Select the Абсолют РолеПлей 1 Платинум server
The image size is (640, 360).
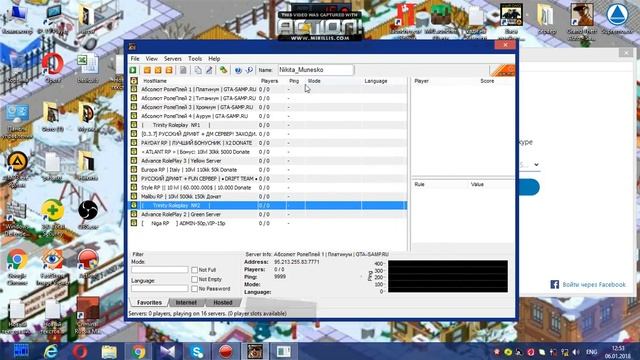point(268,89)
